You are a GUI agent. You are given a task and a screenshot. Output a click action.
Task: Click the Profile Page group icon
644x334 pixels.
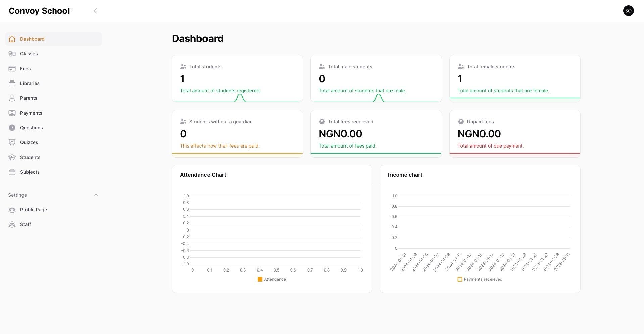(12, 210)
